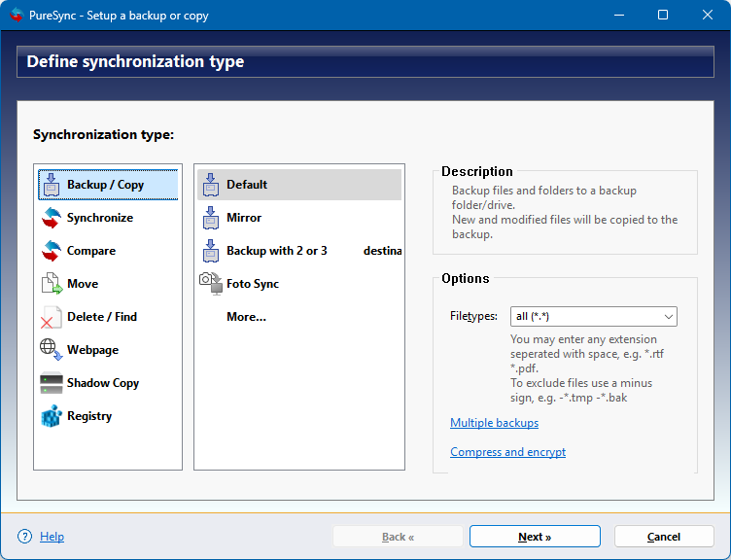Image resolution: width=731 pixels, height=560 pixels.
Task: Select the Webpage type label
Action: 92,350
